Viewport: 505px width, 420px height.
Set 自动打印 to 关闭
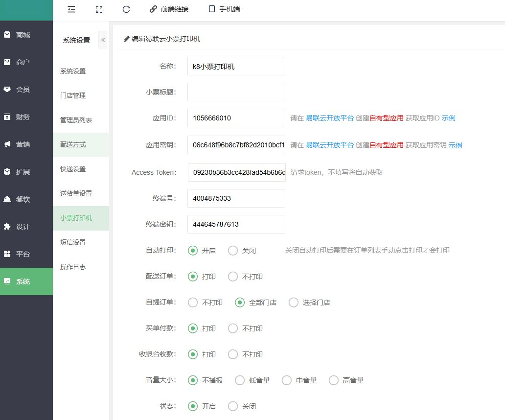click(x=233, y=250)
